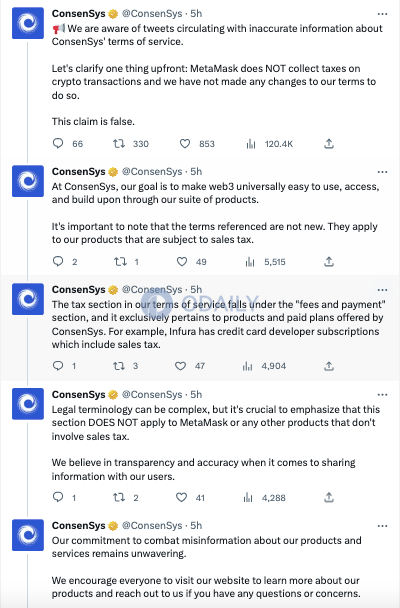The width and height of the screenshot is (400, 608).
Task: Reply to the tweet with 5,515 views
Action: 58,261
